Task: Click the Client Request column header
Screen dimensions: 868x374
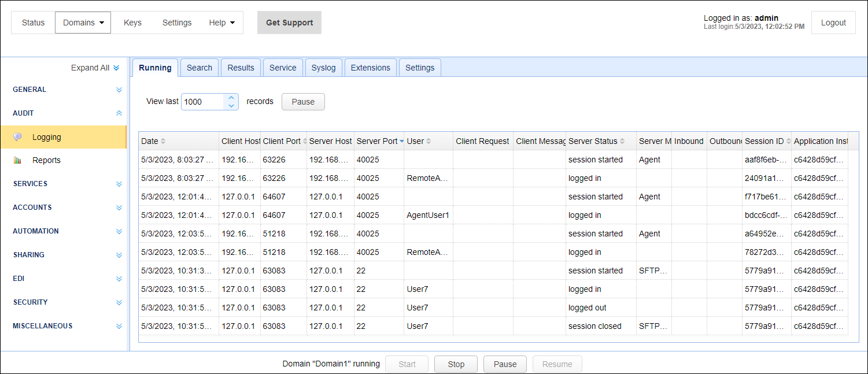Action: coord(483,141)
